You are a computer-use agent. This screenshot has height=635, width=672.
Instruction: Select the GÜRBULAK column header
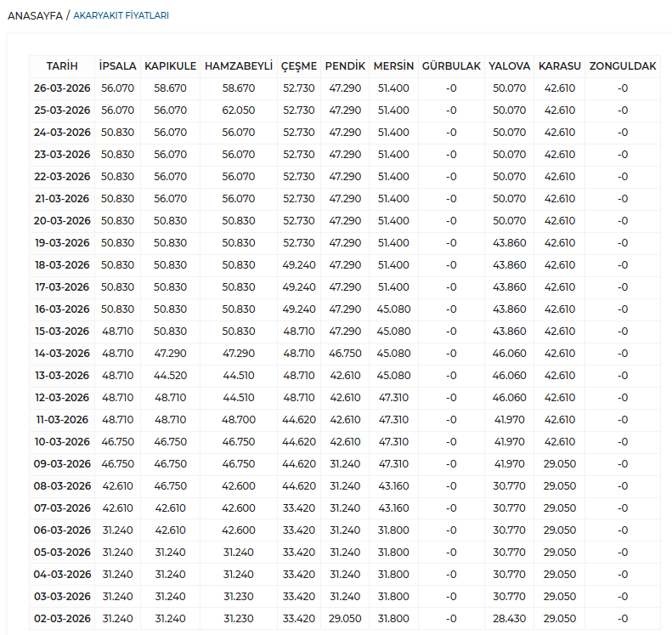pos(451,66)
